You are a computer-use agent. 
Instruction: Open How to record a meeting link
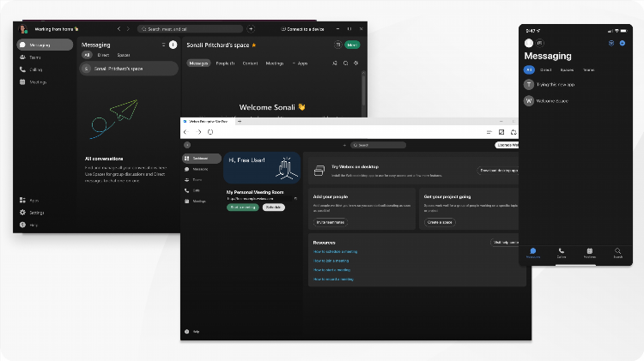click(x=333, y=279)
